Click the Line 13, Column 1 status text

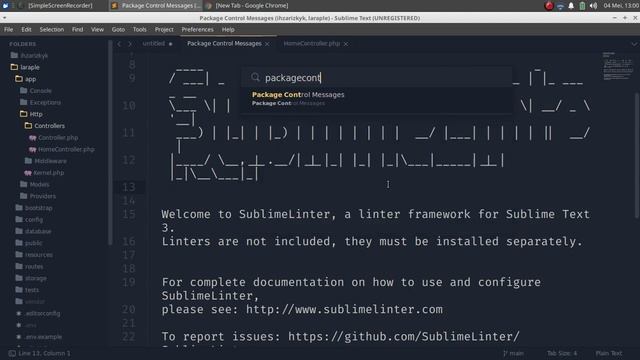coord(44,353)
